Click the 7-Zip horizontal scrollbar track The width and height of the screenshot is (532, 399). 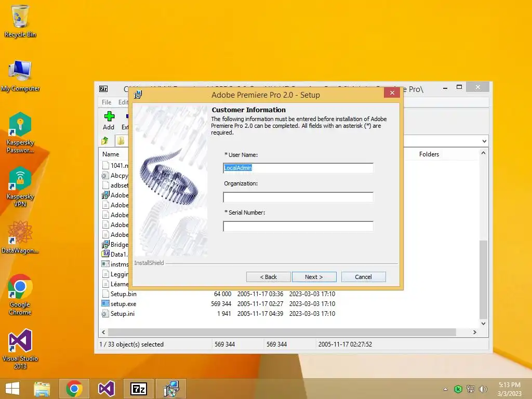(x=282, y=332)
